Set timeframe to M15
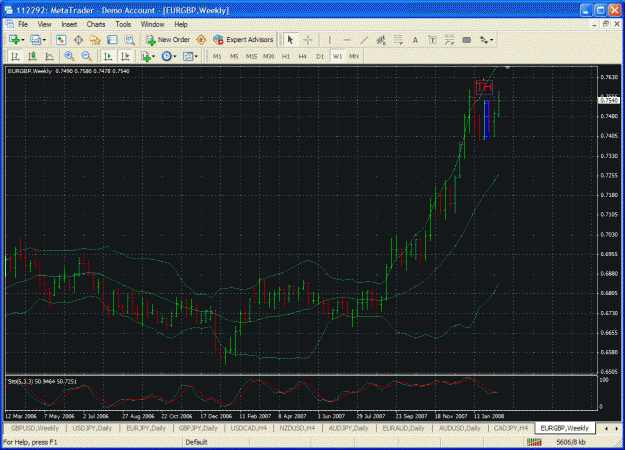Viewport: 625px width, 450px height. pos(251,56)
